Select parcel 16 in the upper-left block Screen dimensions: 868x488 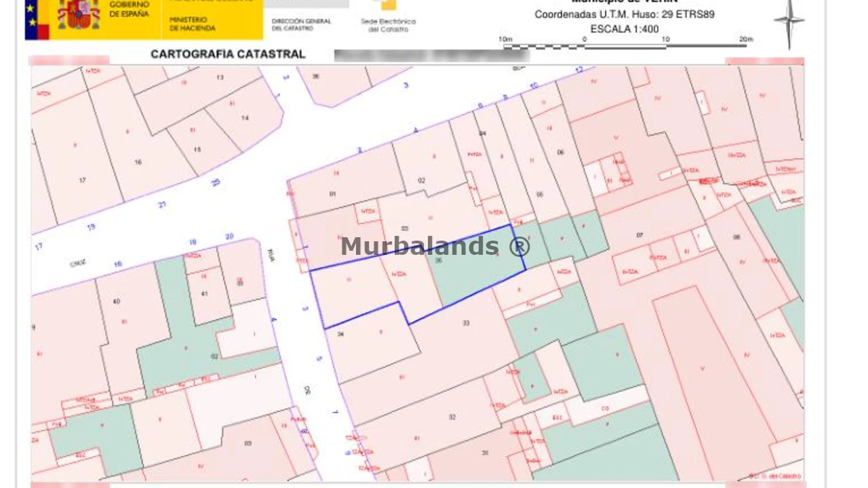[x=138, y=162]
